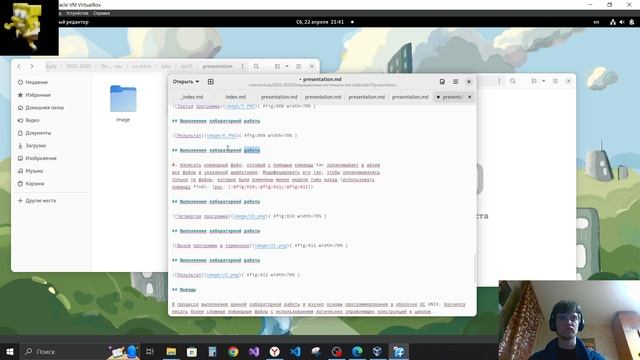This screenshot has height=360, width=640.
Task: Open Другие места in the sidebar
Action: click(37, 200)
